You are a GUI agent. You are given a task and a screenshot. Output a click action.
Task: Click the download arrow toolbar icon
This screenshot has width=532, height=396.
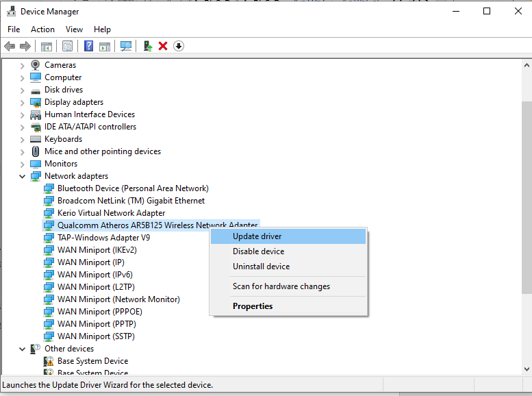(x=179, y=46)
